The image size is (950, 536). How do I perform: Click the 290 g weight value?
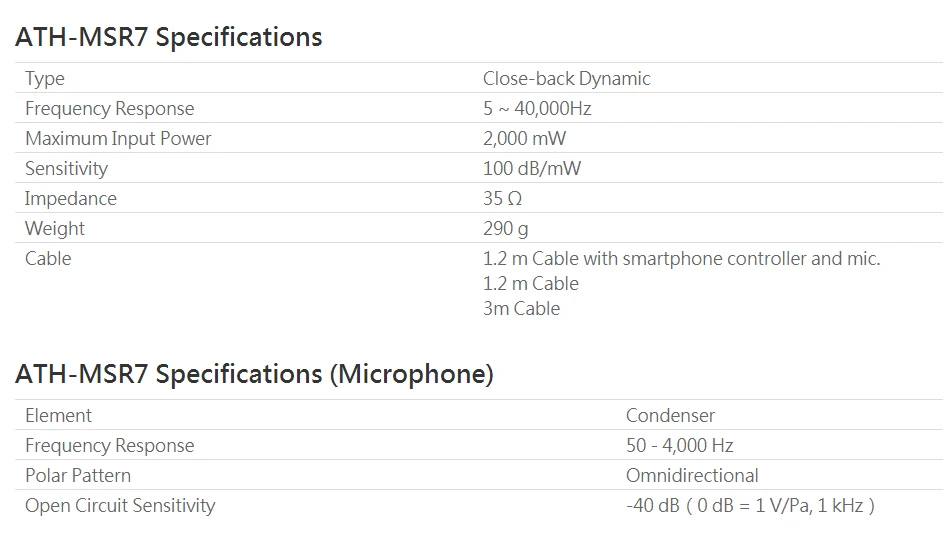click(505, 229)
